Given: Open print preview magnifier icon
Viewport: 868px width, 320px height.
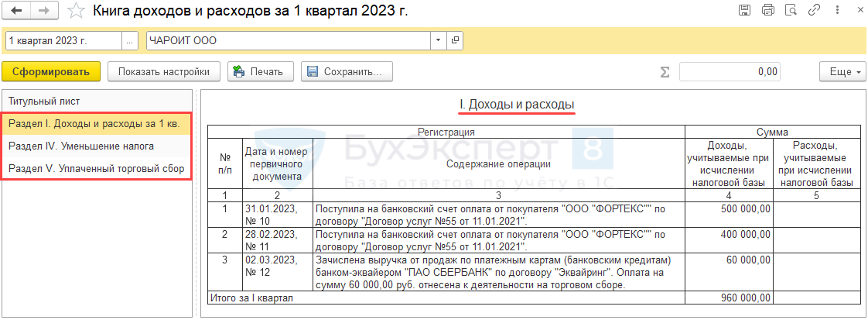Looking at the screenshot, I should [x=791, y=10].
